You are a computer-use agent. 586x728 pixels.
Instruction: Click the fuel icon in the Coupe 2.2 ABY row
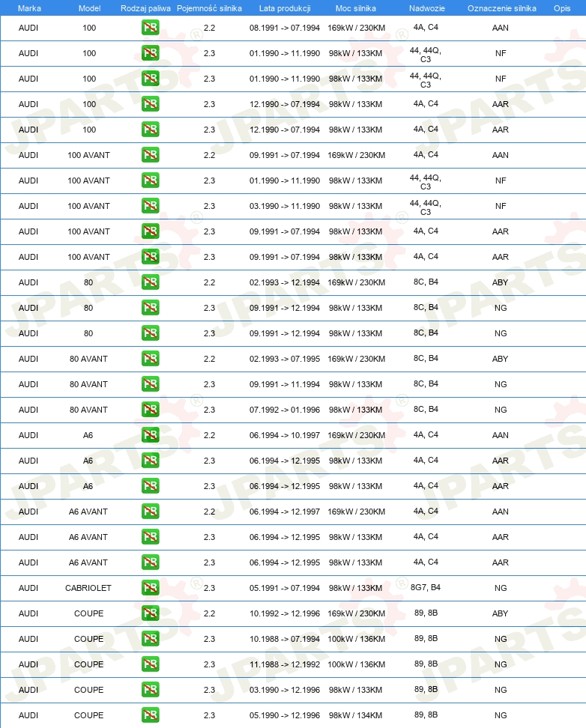(150, 613)
